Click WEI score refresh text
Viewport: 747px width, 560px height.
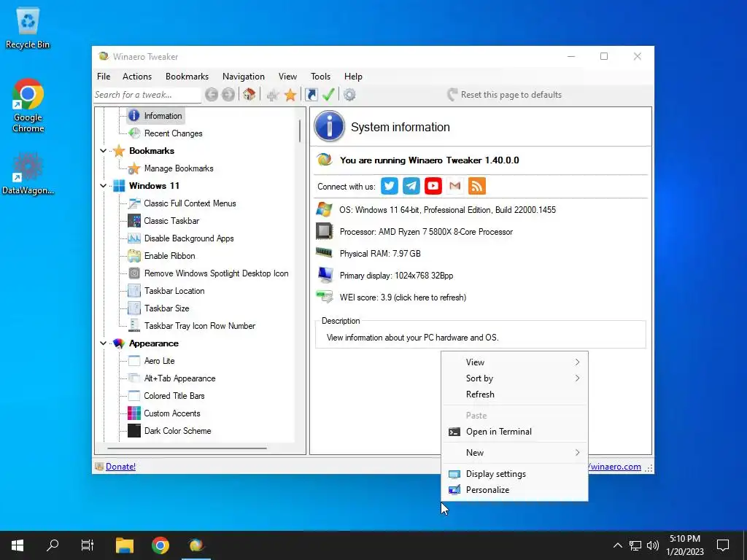pos(403,297)
